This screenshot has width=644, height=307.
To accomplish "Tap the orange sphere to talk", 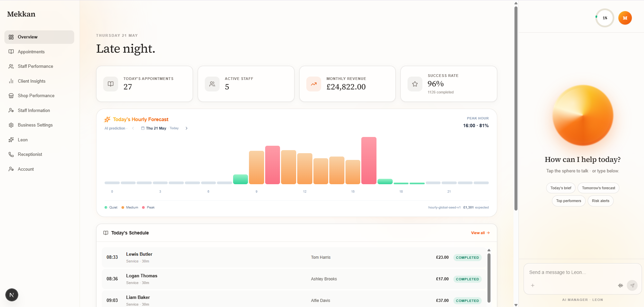I will [583, 115].
